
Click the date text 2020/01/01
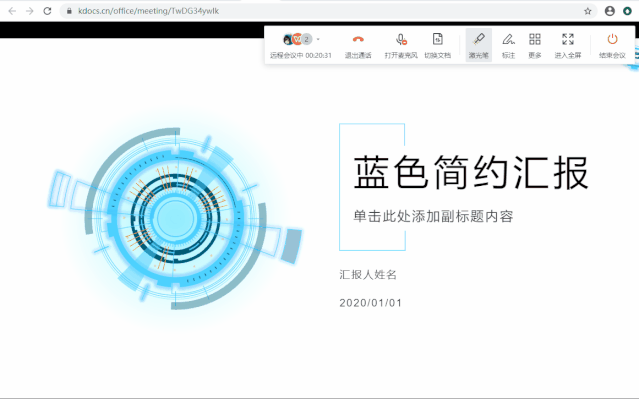pos(371,303)
